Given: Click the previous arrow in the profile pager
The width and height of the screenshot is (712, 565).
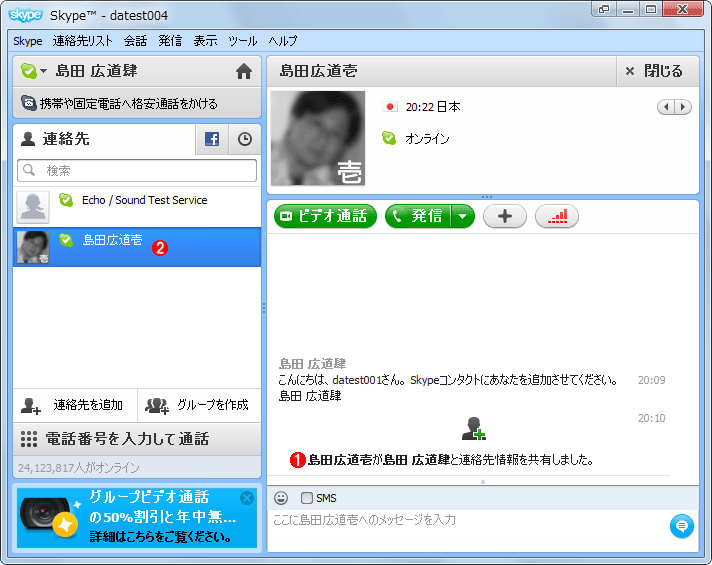Looking at the screenshot, I should (666, 107).
